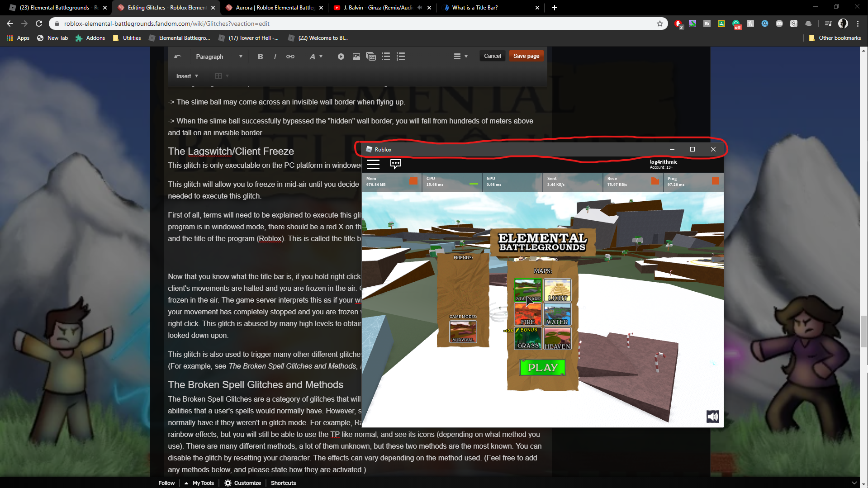This screenshot has height=488, width=868.
Task: Open the Roblox hamburger menu
Action: [x=373, y=164]
